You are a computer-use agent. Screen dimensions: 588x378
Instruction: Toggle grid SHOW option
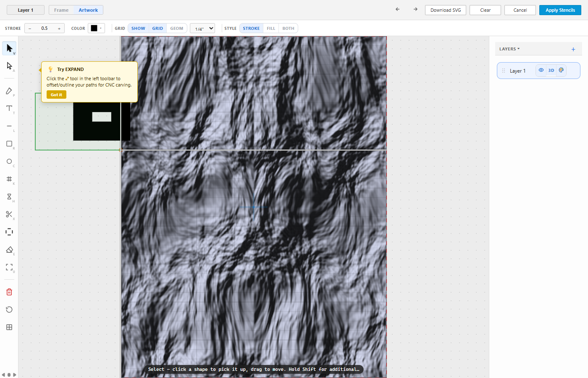pyautogui.click(x=138, y=28)
